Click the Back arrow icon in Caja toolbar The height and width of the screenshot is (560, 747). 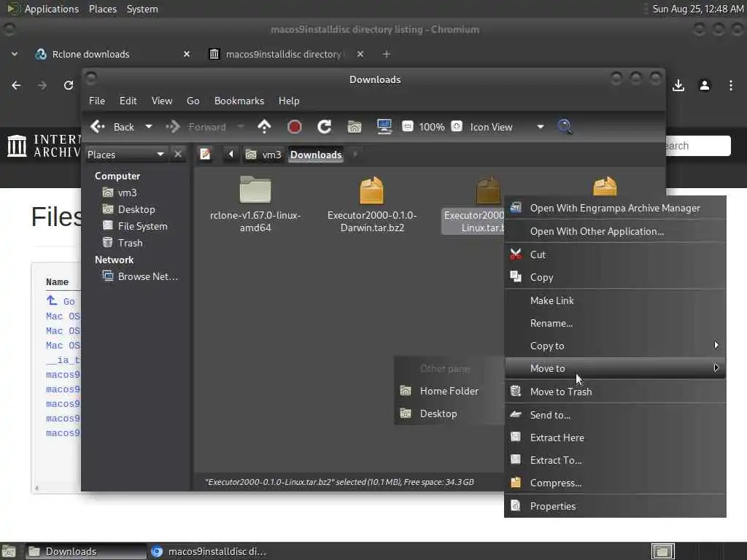pos(98,127)
